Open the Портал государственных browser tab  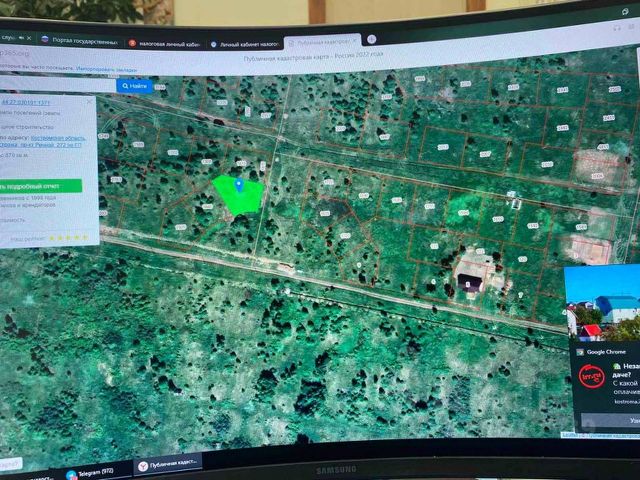pyautogui.click(x=79, y=41)
